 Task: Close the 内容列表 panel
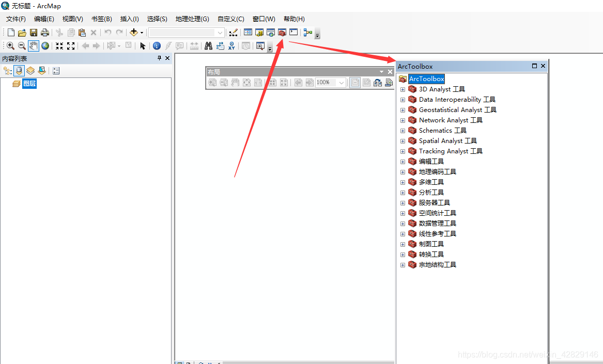(167, 58)
